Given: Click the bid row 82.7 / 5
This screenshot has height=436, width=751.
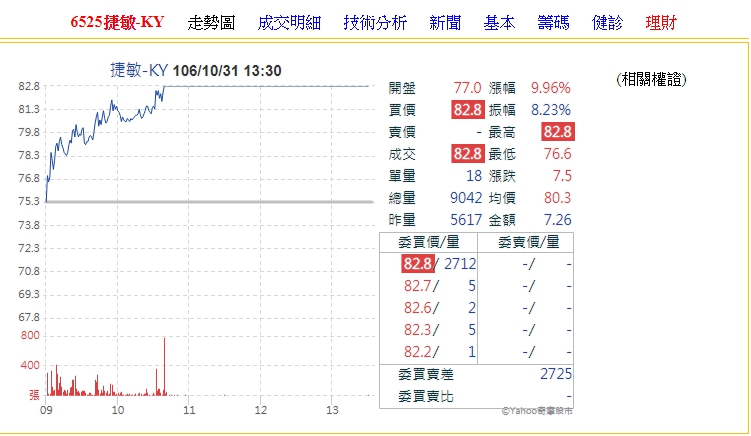Looking at the screenshot, I should click(x=440, y=286).
